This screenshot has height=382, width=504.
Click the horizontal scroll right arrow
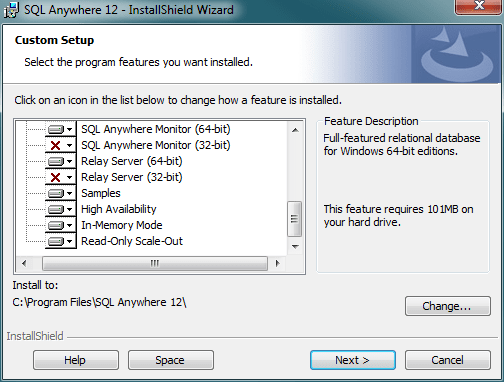point(277,263)
